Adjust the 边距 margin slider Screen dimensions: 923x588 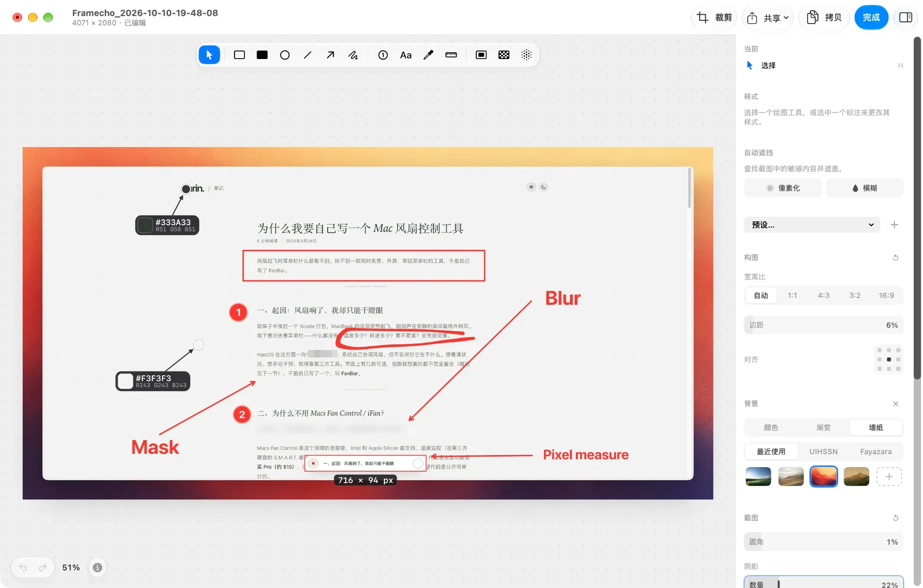coord(824,325)
